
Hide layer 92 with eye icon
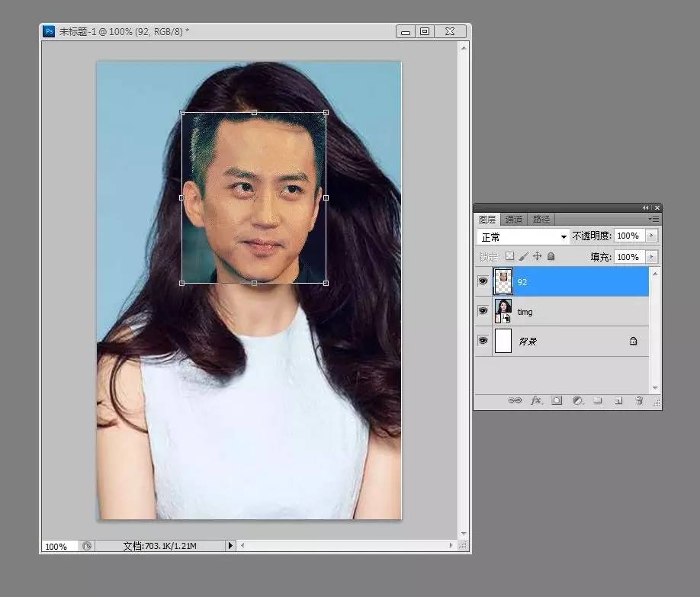point(483,281)
